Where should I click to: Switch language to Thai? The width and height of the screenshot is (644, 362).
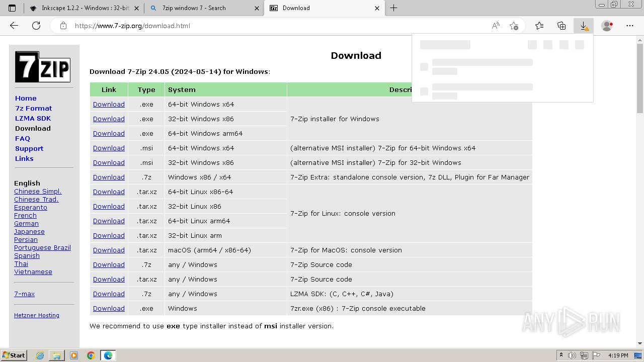click(x=21, y=263)
